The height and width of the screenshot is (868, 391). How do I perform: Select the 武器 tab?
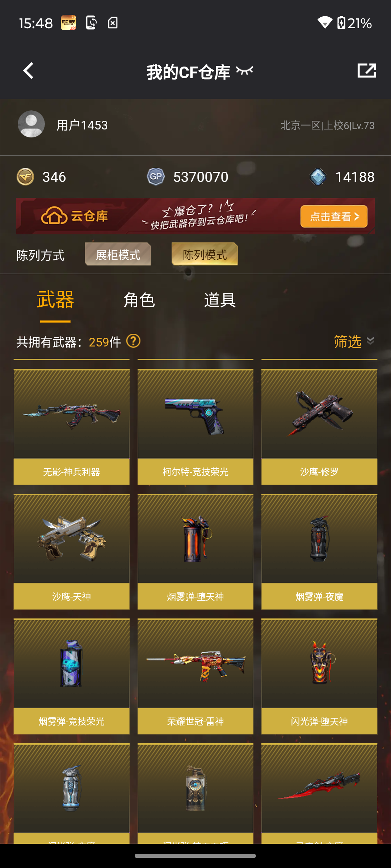click(55, 300)
